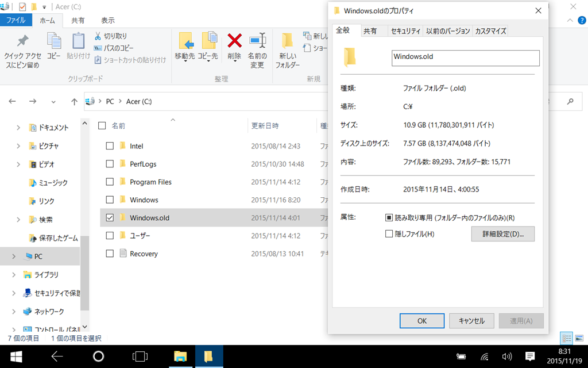
Task: Open the Wi-Fi network tray icon
Action: point(485,356)
